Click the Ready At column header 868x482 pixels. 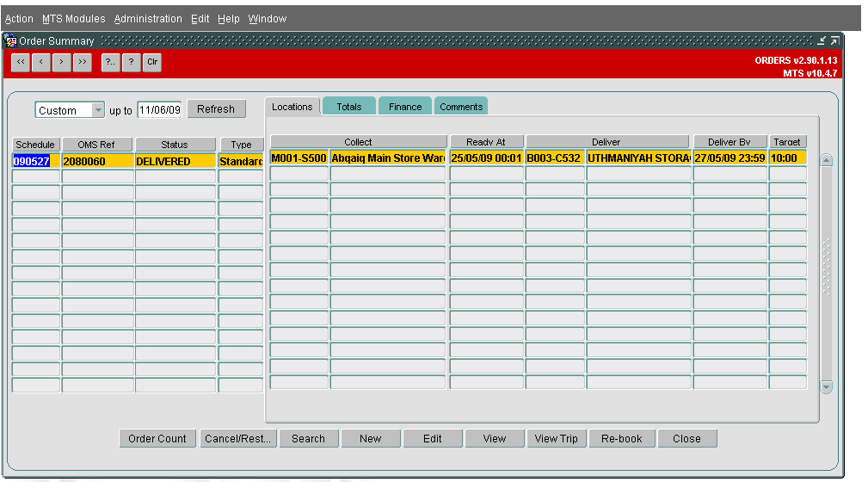click(486, 142)
